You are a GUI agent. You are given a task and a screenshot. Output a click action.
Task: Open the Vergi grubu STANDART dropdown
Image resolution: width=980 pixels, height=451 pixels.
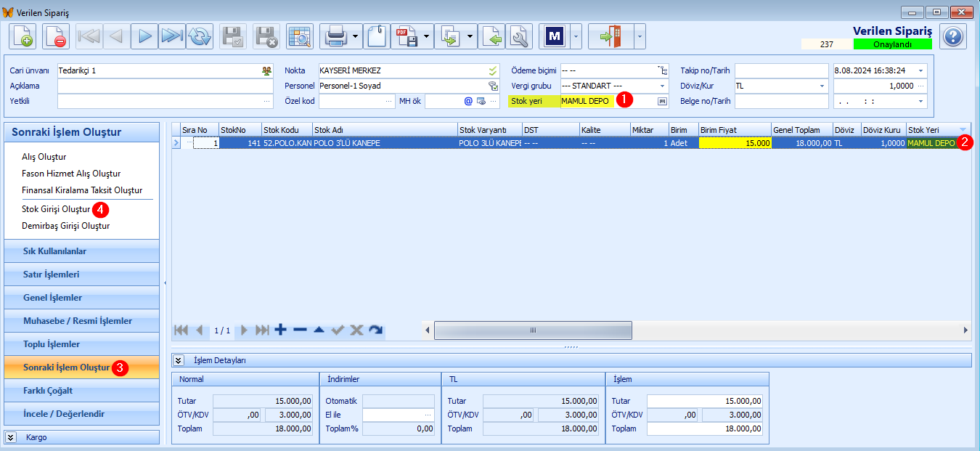(x=662, y=86)
